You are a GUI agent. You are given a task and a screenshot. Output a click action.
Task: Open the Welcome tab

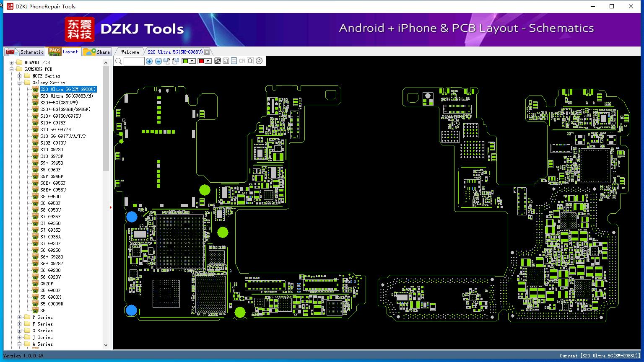pyautogui.click(x=130, y=52)
